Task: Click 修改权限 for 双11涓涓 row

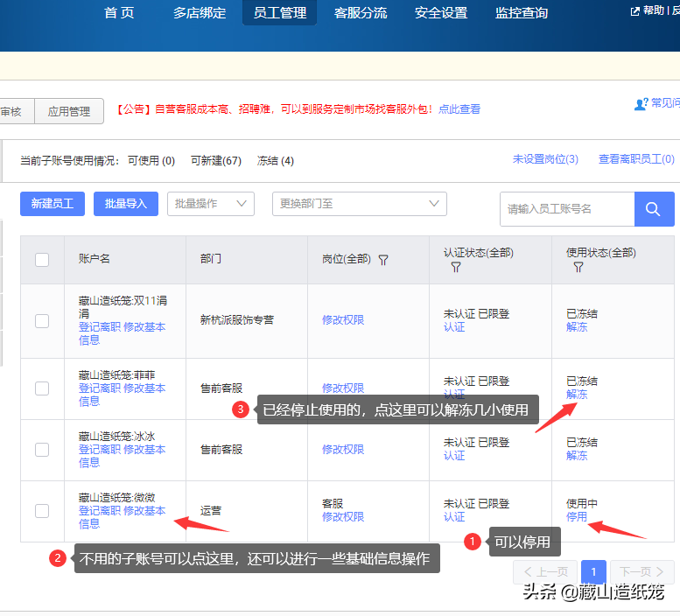Action: point(343,320)
